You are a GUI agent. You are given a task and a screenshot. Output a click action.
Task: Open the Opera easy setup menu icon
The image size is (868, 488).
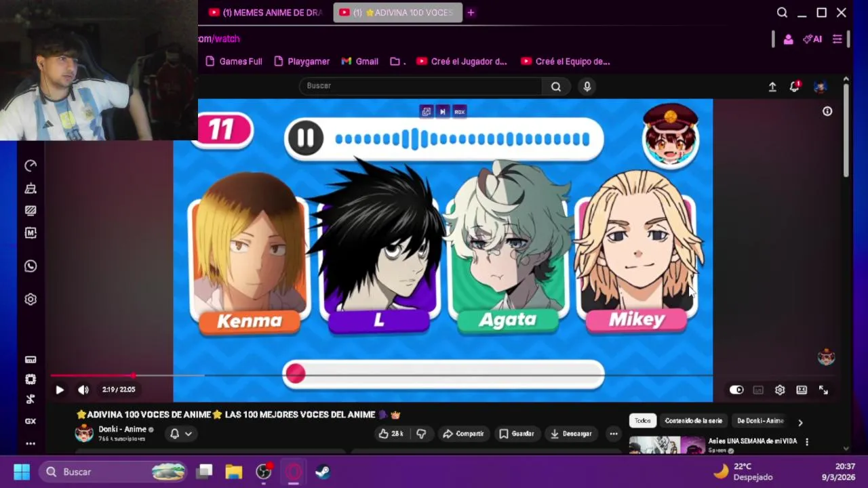837,39
